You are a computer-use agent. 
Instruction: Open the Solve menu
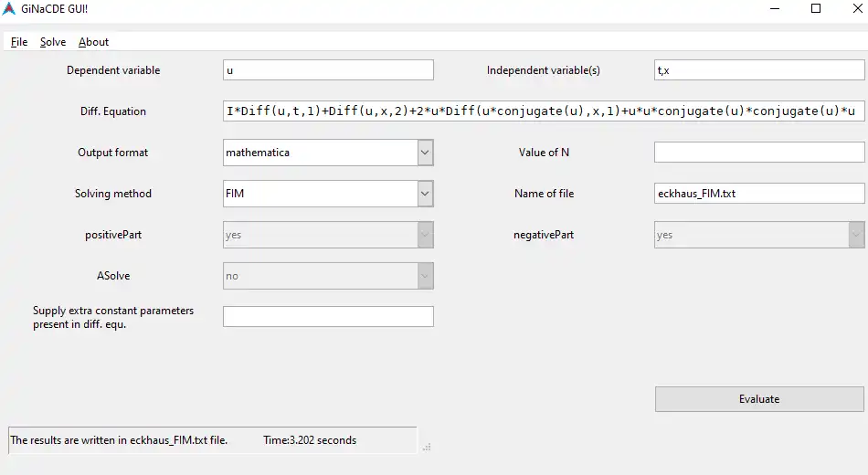53,42
